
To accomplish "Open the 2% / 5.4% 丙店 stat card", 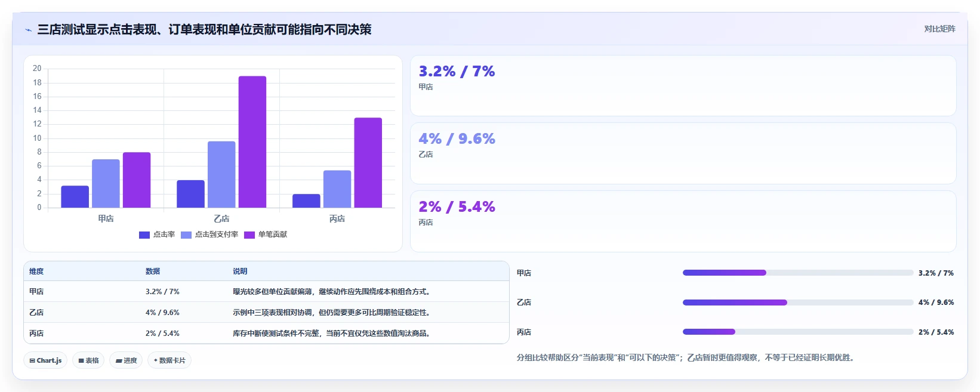I will 683,221.
